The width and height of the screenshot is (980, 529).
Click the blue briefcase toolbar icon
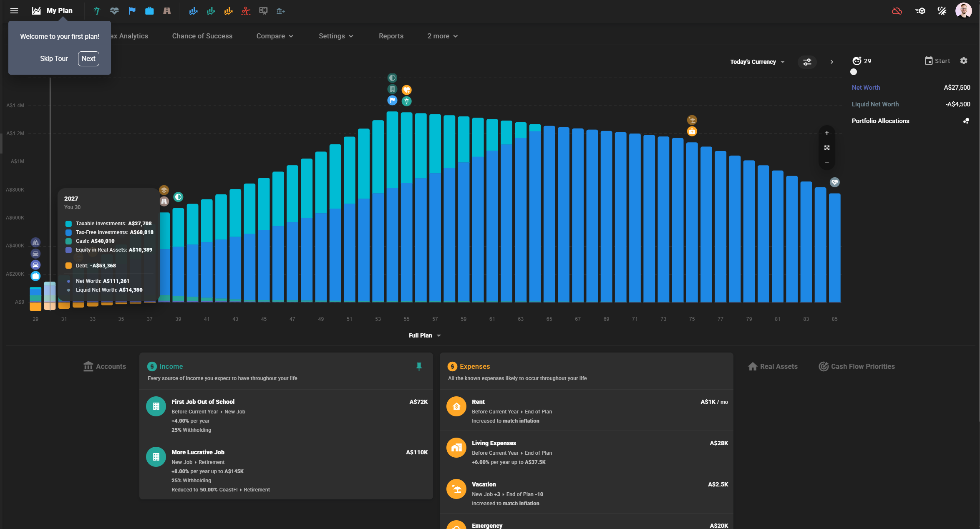[x=149, y=11]
